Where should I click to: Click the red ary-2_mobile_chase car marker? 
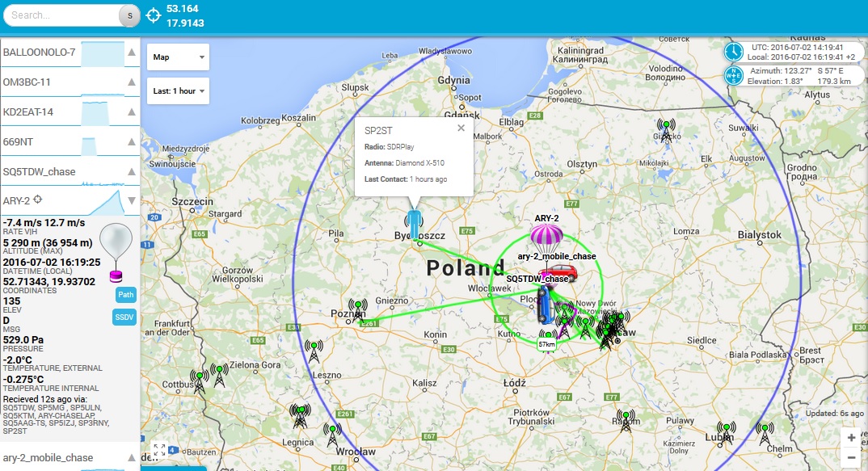[x=558, y=272]
